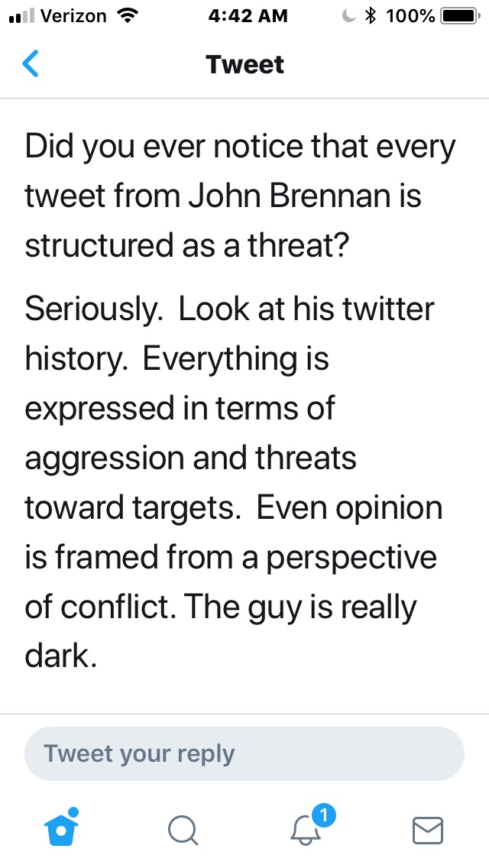The height and width of the screenshot is (868, 489).
Task: Tap the notification badge showing 1
Action: 324,816
